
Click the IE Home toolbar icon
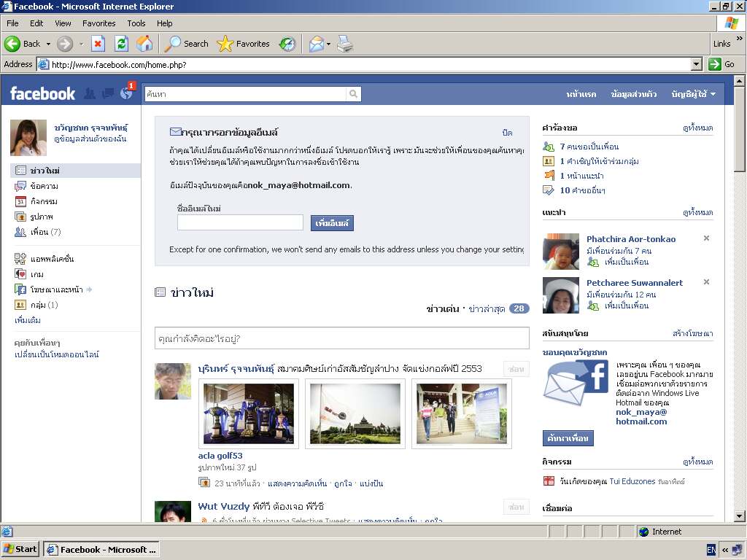(144, 44)
